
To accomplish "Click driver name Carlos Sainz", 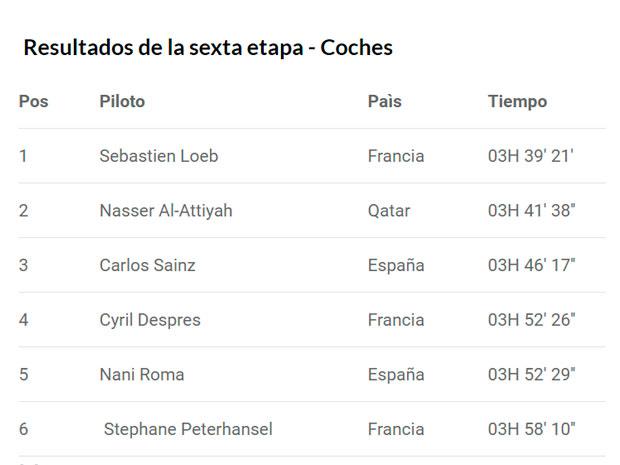I will (147, 265).
